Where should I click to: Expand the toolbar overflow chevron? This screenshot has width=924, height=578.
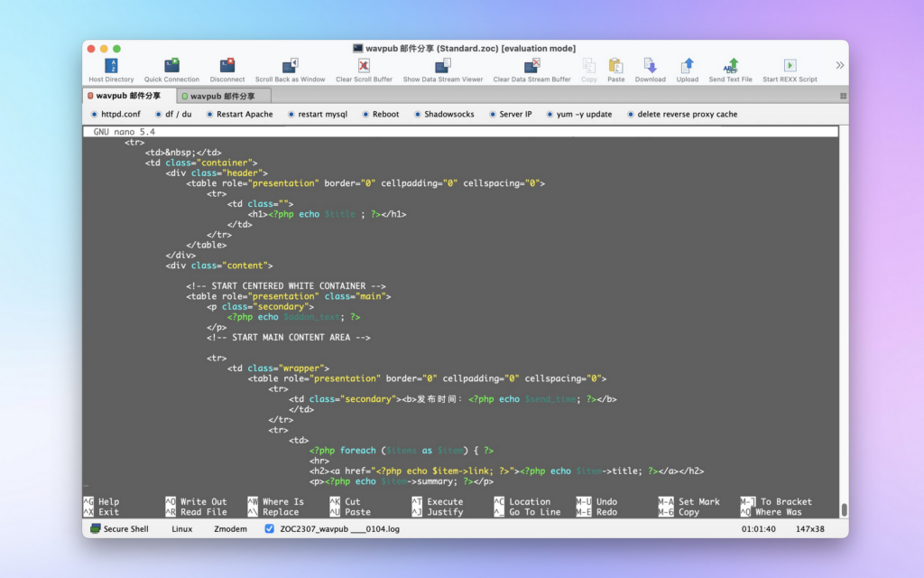pyautogui.click(x=839, y=65)
